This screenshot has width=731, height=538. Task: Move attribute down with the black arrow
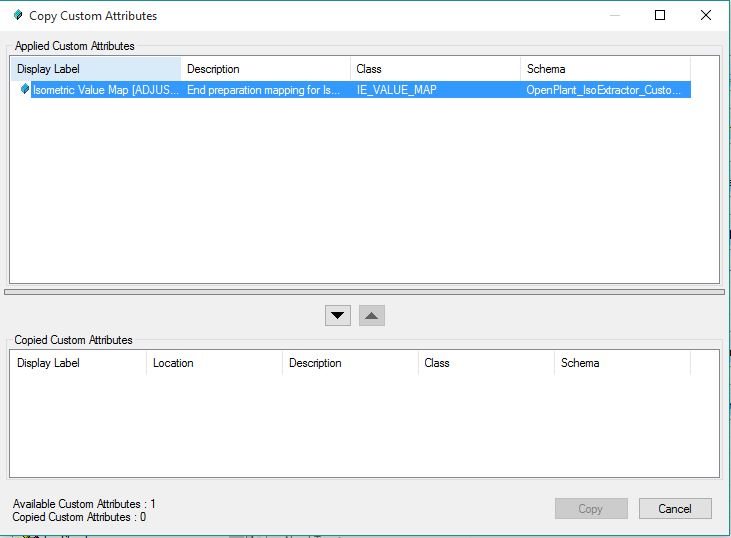pos(338,316)
